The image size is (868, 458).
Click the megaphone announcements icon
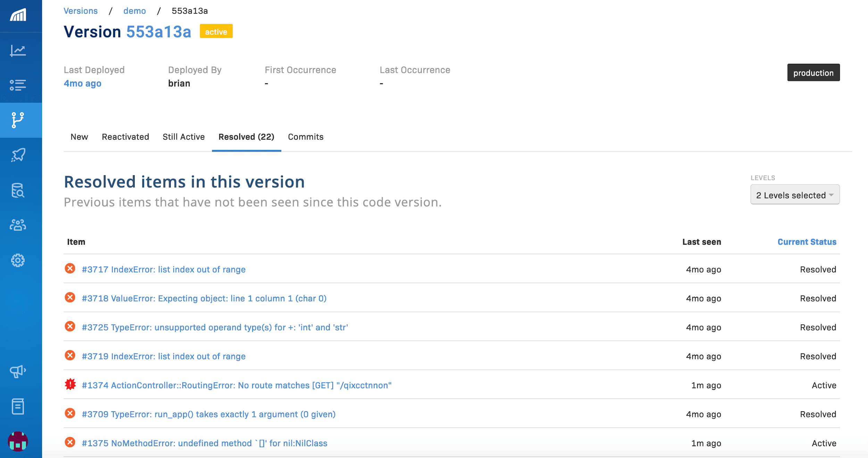click(18, 371)
